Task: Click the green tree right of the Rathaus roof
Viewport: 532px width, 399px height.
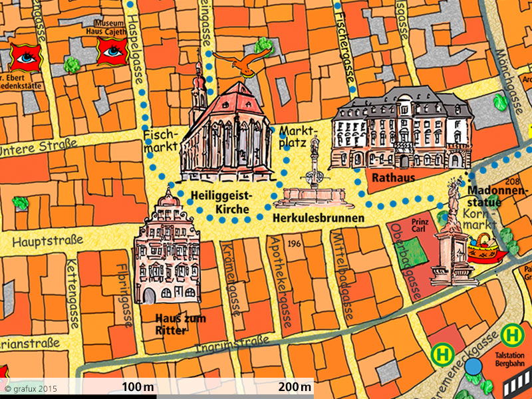Action: 500,102
